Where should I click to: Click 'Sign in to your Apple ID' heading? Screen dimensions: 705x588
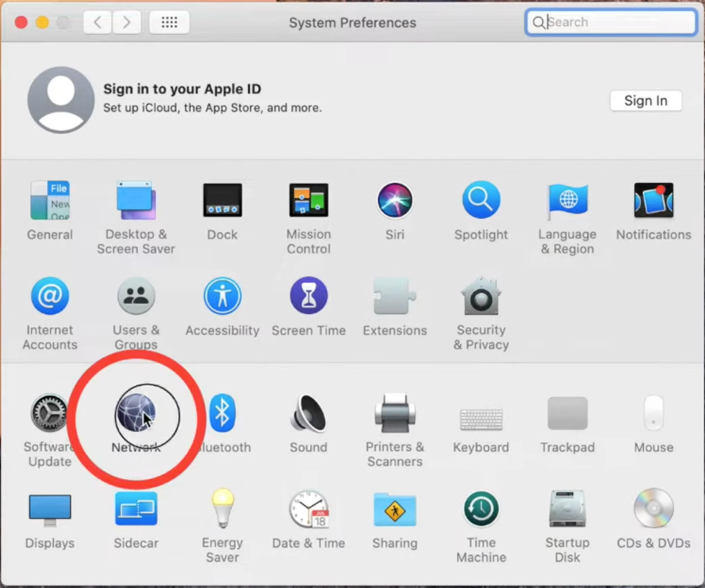click(182, 89)
